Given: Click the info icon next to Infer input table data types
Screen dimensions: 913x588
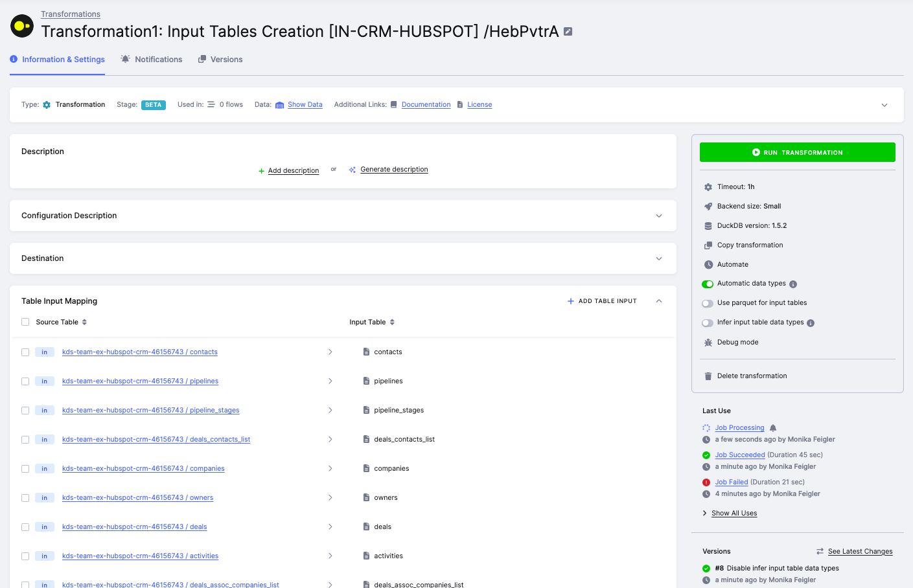Looking at the screenshot, I should pyautogui.click(x=811, y=323).
